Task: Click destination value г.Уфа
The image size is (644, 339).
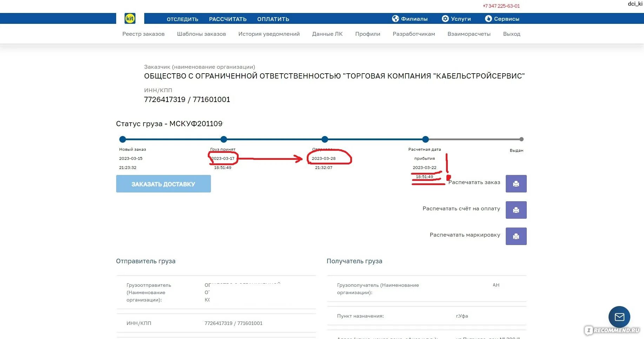Action: [462, 316]
